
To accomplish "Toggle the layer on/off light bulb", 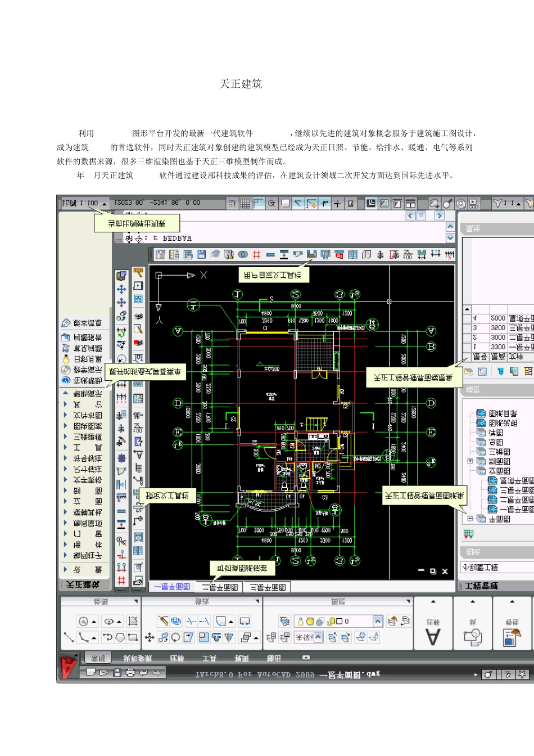I will click(x=301, y=622).
